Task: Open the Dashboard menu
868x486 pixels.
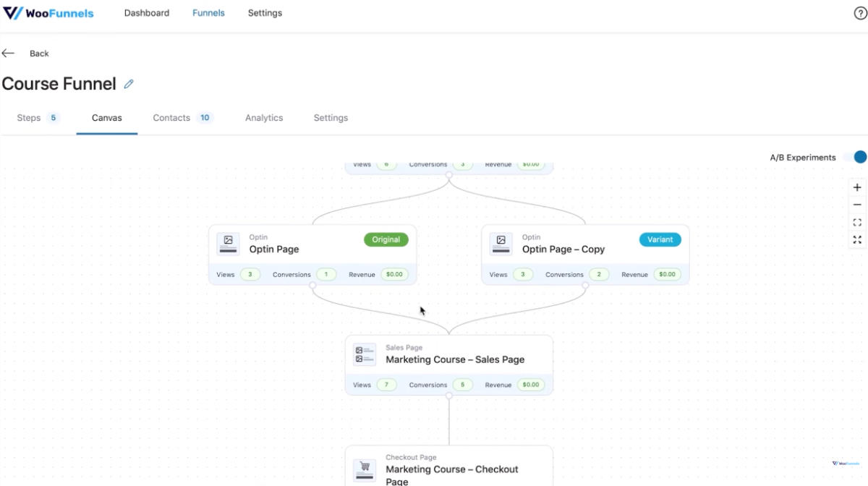Action: pos(147,13)
